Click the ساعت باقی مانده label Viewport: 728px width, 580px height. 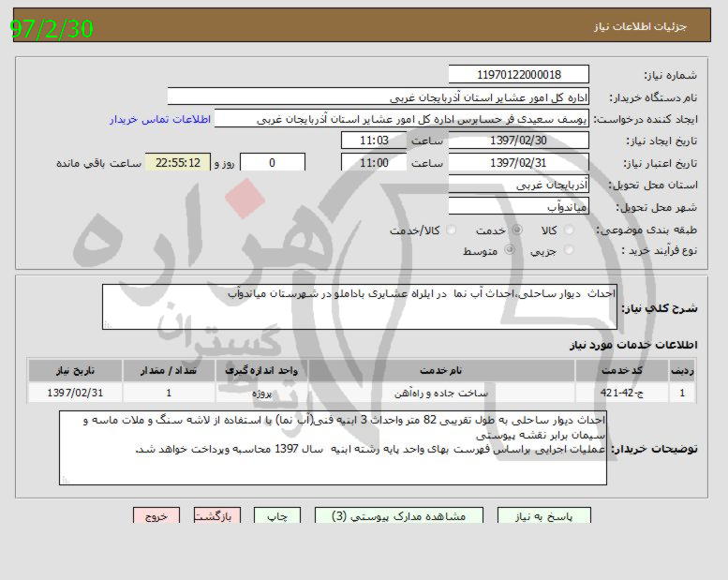98,163
